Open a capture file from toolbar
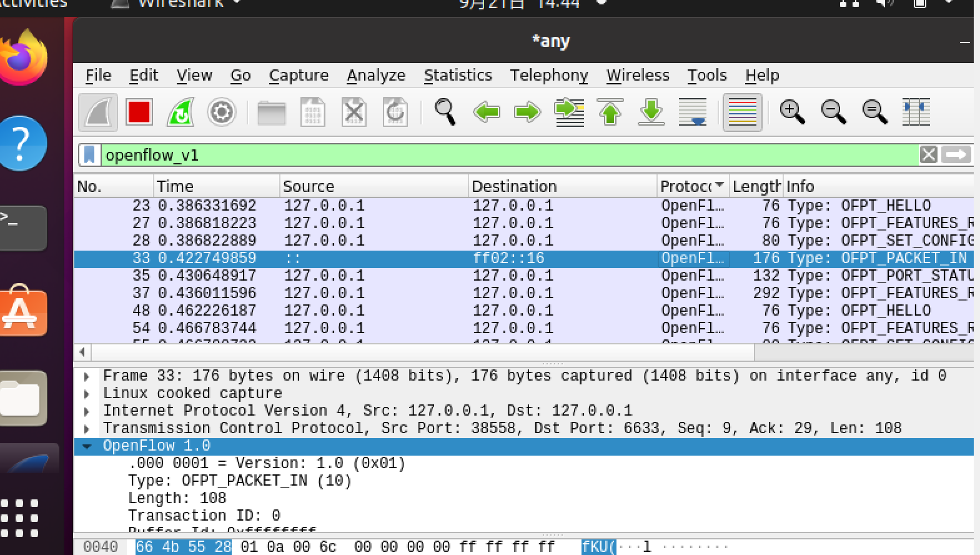980x555 pixels. (271, 112)
